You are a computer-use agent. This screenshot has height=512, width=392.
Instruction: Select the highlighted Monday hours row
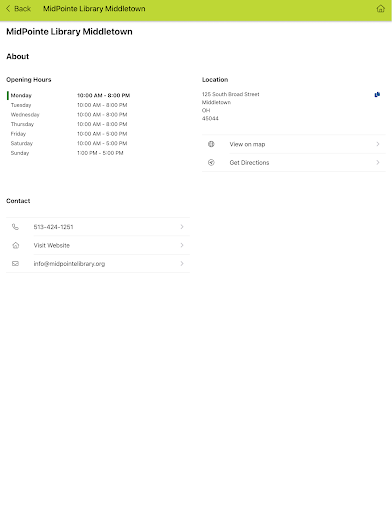click(69, 95)
